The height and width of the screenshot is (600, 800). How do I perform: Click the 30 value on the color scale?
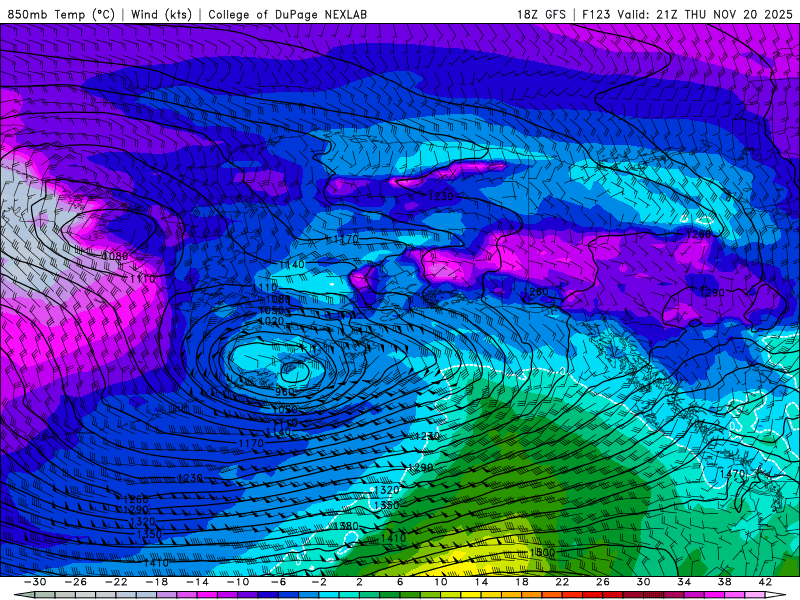click(x=643, y=582)
